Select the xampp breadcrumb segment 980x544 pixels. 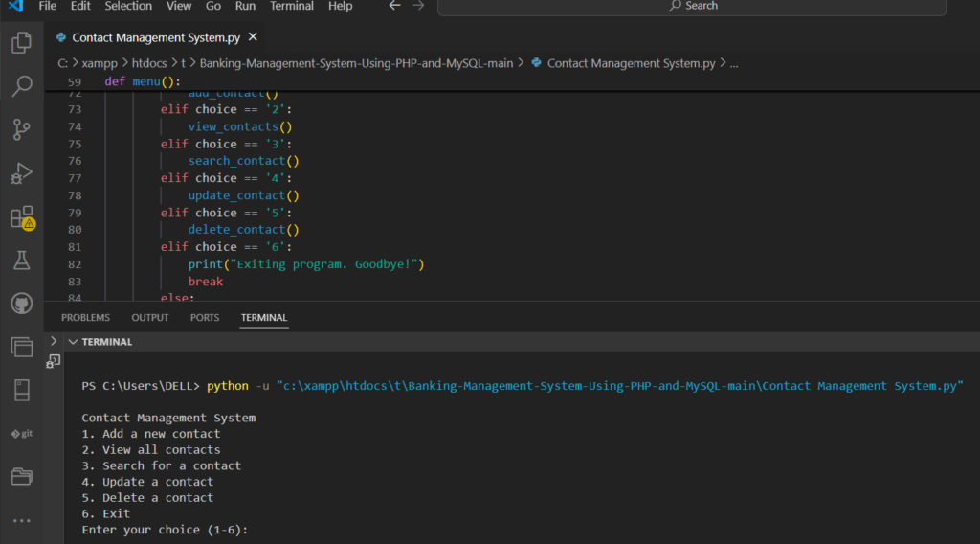point(100,63)
